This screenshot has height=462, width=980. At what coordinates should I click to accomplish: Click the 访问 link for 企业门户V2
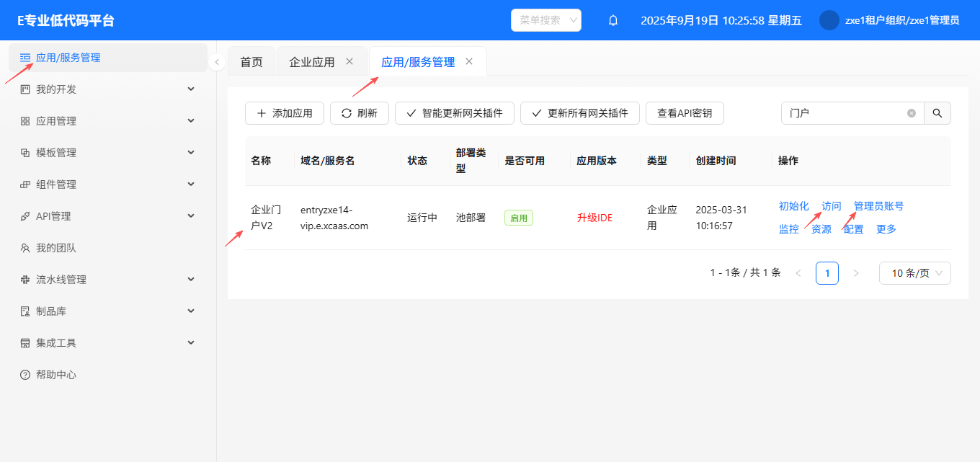tap(832, 206)
